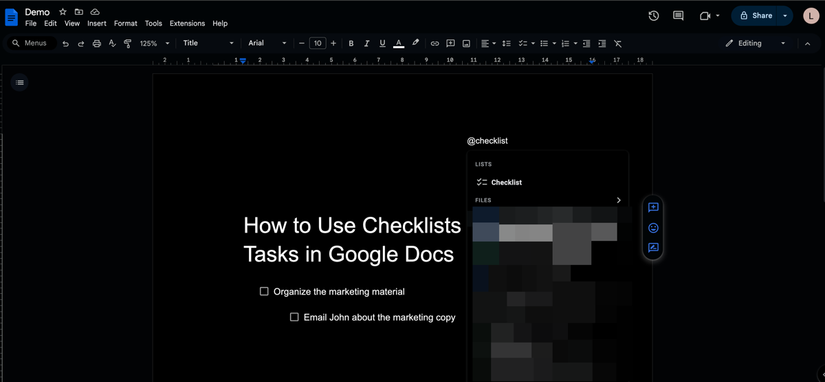The height and width of the screenshot is (382, 825).
Task: Open the bulleted list options arrow
Action: click(x=554, y=44)
